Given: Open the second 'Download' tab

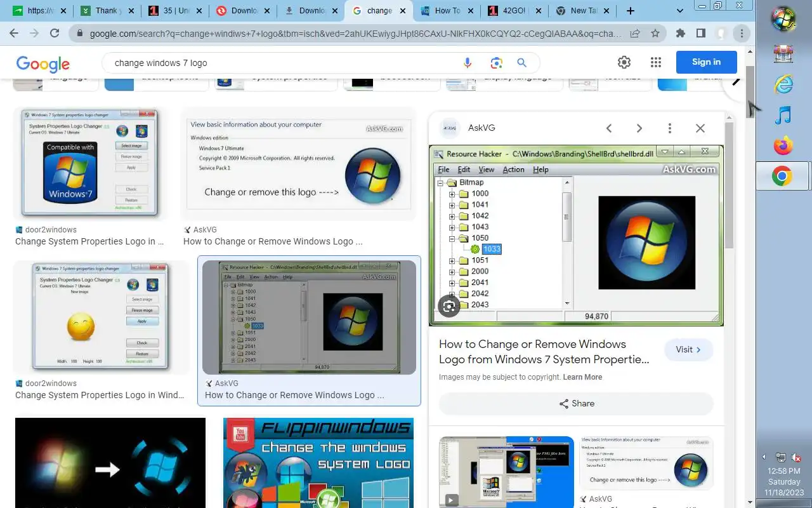Looking at the screenshot, I should click(311, 11).
